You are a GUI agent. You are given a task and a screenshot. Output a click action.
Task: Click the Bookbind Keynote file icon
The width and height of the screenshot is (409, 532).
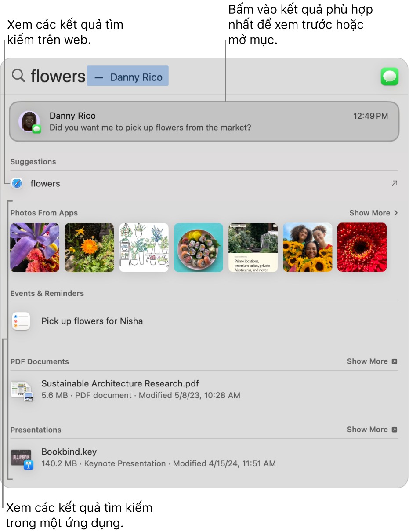coord(22,458)
